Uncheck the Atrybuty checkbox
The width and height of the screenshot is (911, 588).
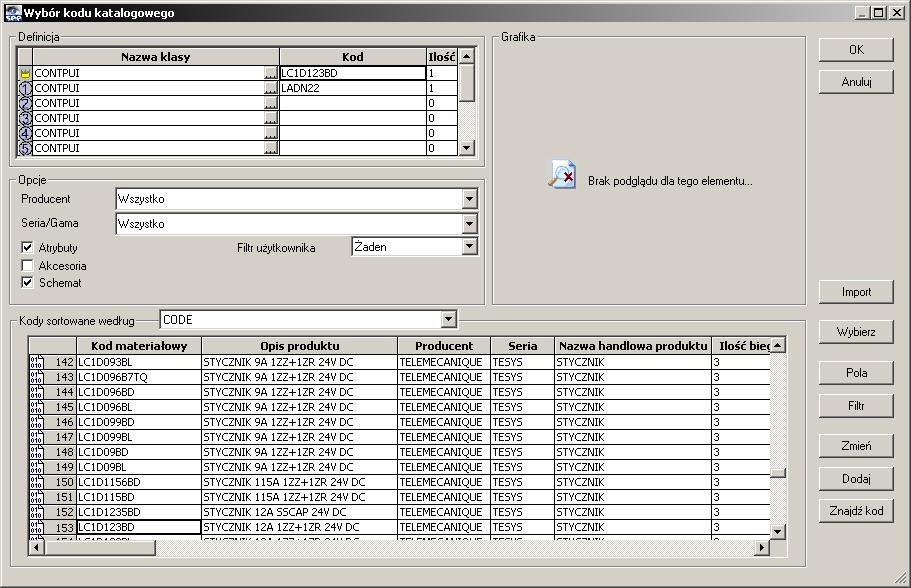click(27, 248)
